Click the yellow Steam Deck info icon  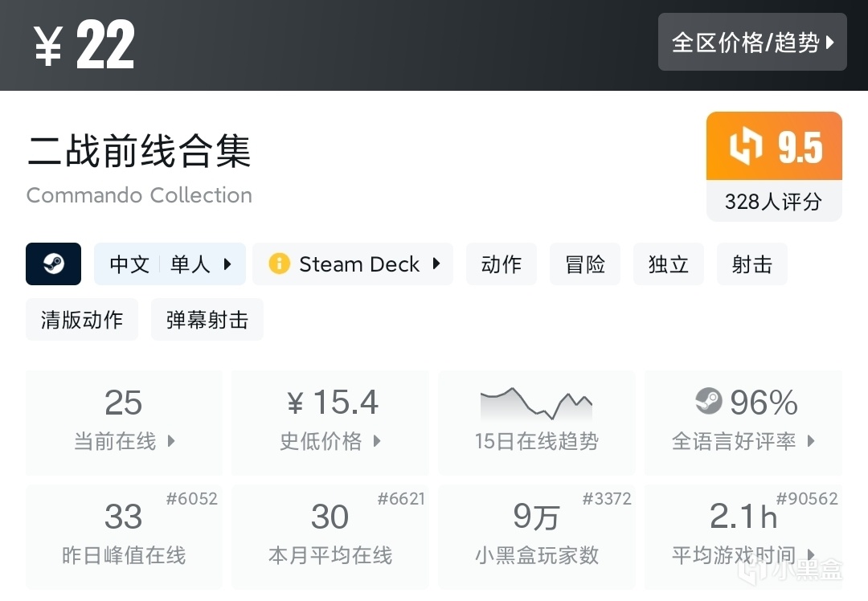pos(279,264)
